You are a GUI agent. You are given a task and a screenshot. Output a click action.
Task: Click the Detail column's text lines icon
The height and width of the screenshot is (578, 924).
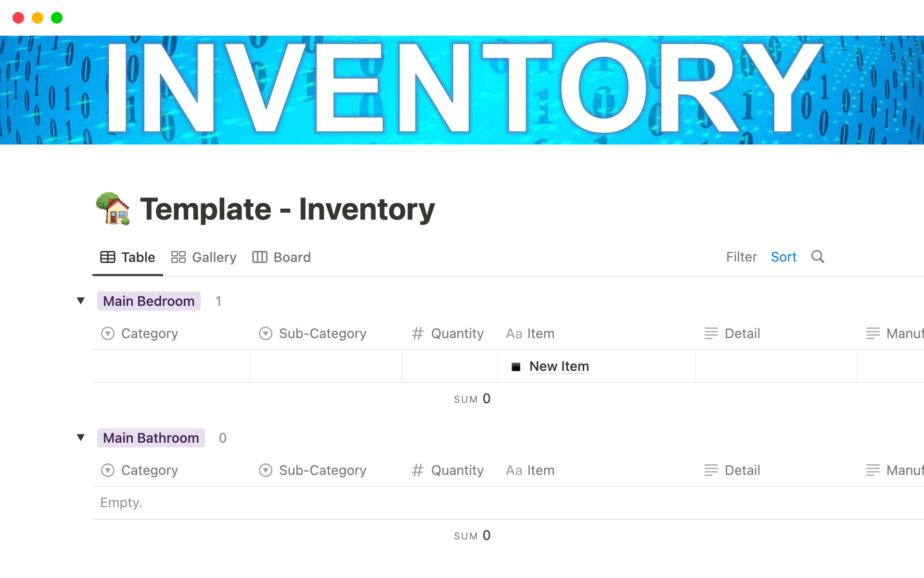click(x=711, y=333)
